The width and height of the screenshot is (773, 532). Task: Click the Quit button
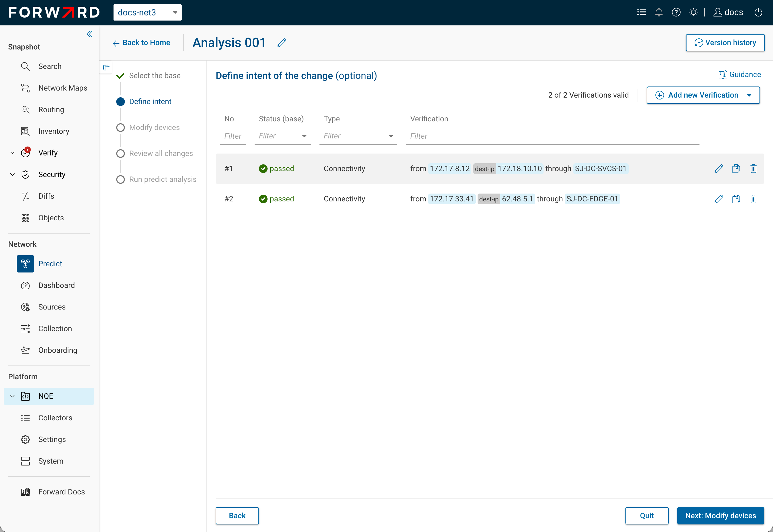tap(647, 516)
